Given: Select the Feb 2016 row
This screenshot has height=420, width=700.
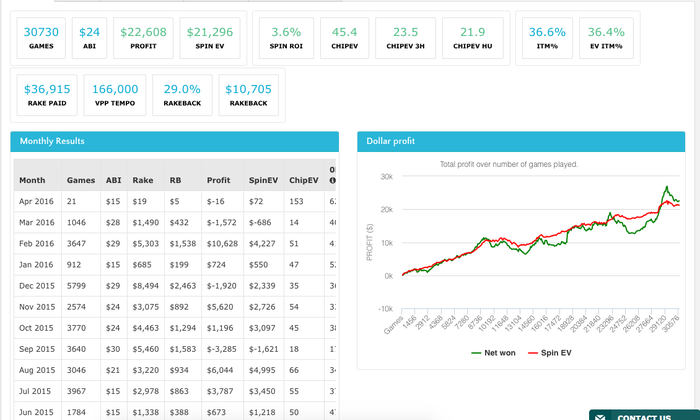Looking at the screenshot, I should pyautogui.click(x=175, y=244).
